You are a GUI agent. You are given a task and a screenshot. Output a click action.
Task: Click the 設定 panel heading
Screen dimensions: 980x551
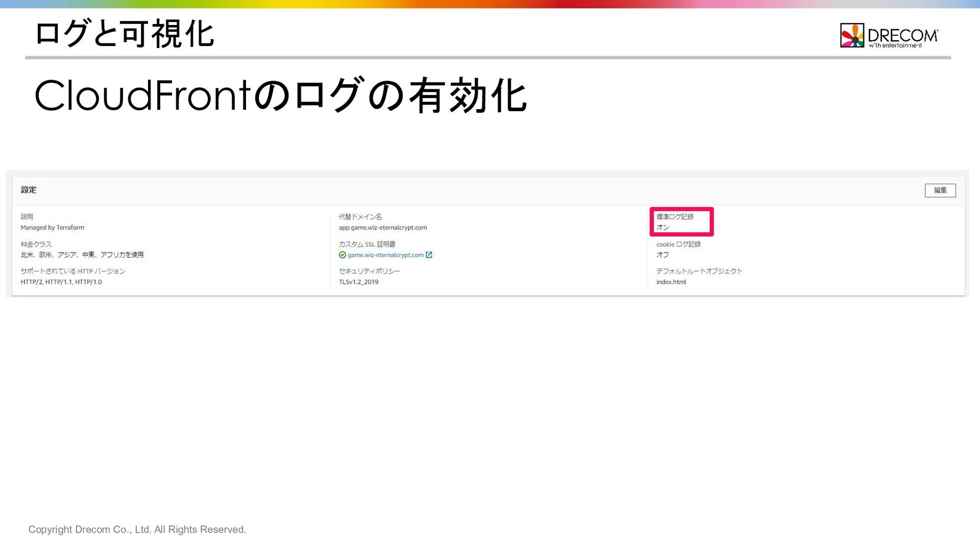click(29, 190)
